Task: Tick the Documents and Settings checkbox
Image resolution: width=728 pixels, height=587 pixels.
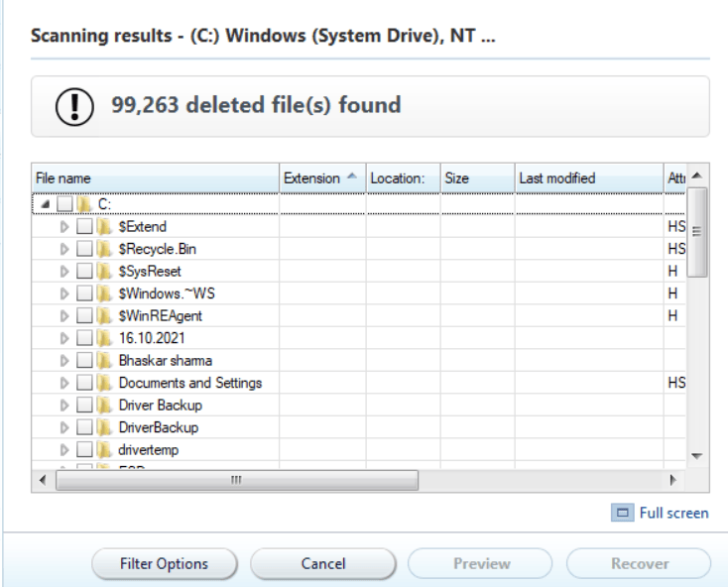Action: 84,383
